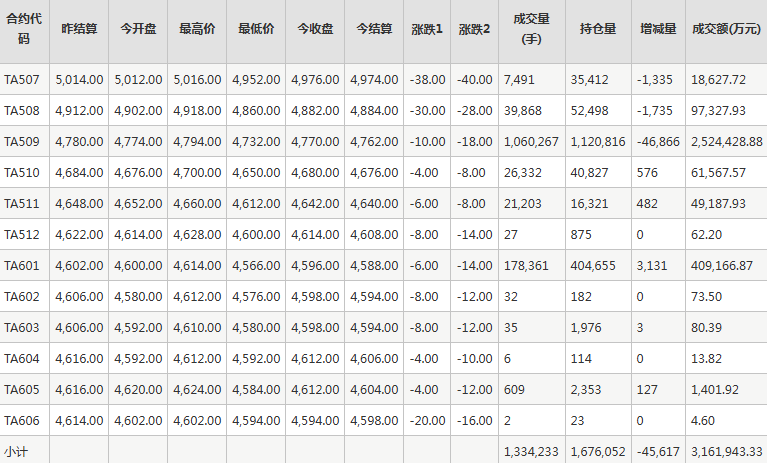The height and width of the screenshot is (463, 767).
Task: Click TA511 open price 4,652.00
Action: pos(138,203)
